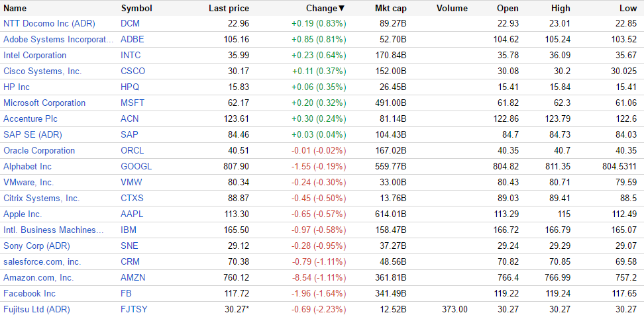View the Apple Inc. stock page
Viewport: 644px width, 317px height.
23,214
